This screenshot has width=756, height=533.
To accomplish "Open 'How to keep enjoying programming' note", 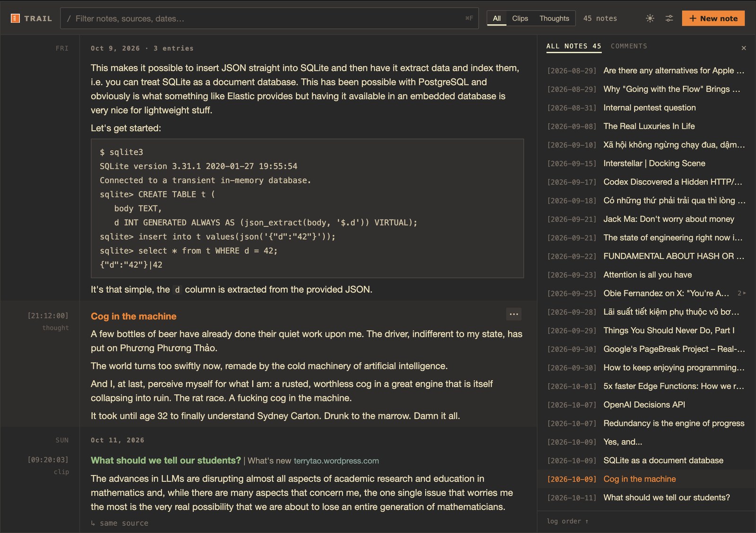I will coord(646,367).
